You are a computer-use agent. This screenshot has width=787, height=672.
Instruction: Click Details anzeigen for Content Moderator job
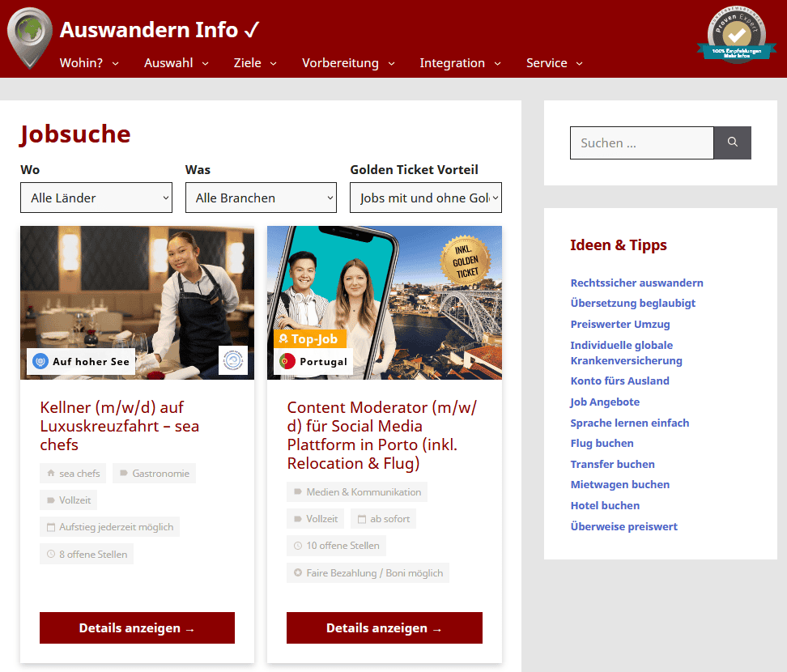click(384, 628)
